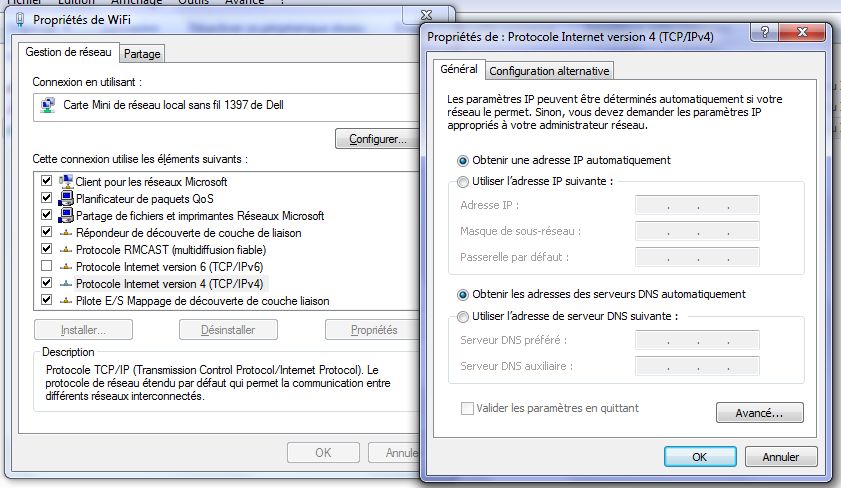Click the TCP/IPv6 protocol icon
This screenshot has height=488, width=841.
pos(65,267)
